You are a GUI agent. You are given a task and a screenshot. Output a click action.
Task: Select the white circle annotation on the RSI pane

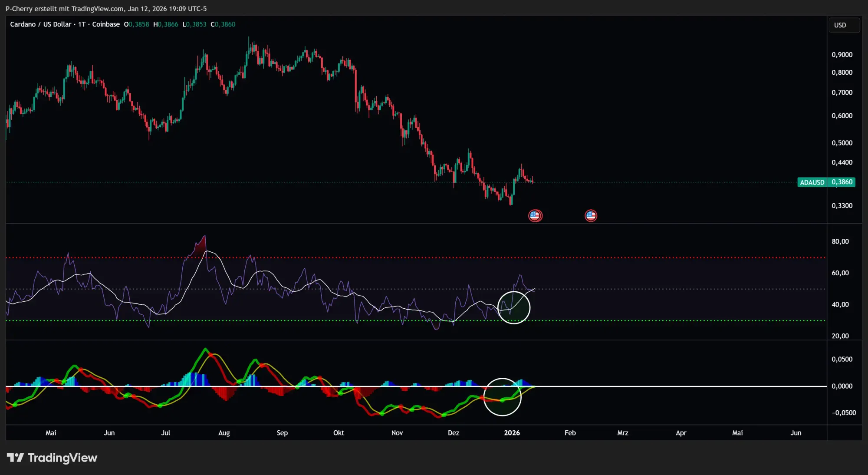click(x=515, y=307)
